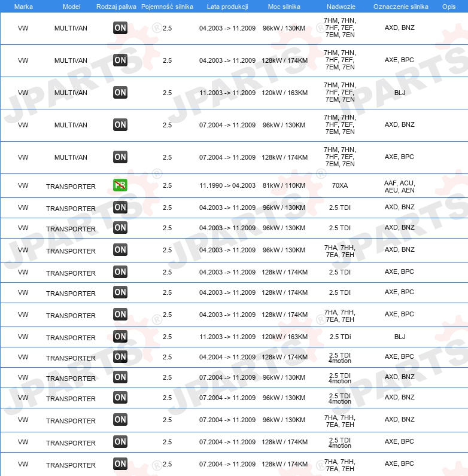This screenshot has width=468, height=476.
Task: Click ON icon in Transporter 07.2004 128kW 7HA row
Action: click(120, 464)
